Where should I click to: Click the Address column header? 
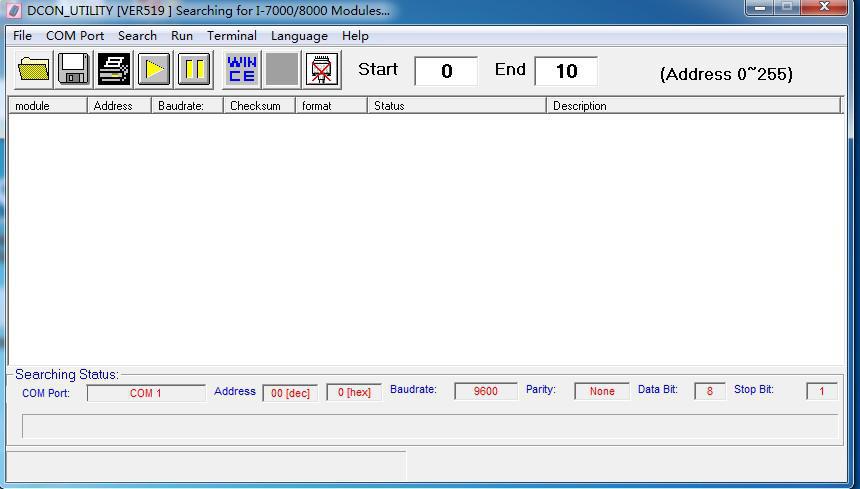point(119,106)
